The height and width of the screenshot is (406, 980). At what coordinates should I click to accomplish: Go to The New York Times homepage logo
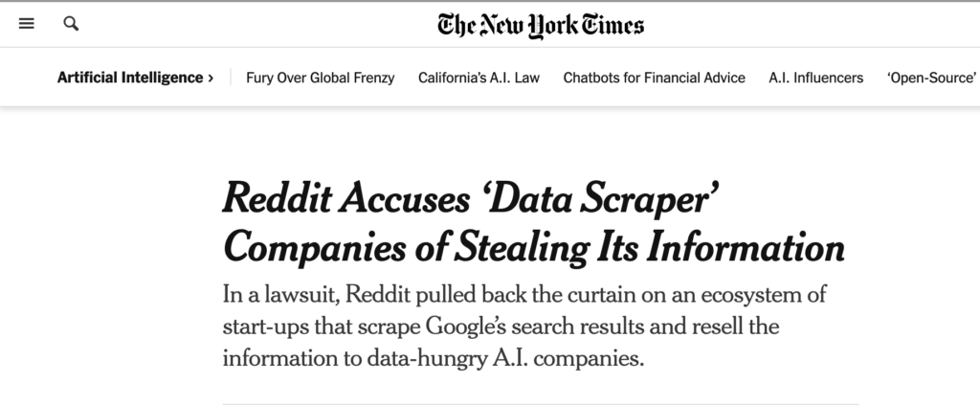pos(541,25)
